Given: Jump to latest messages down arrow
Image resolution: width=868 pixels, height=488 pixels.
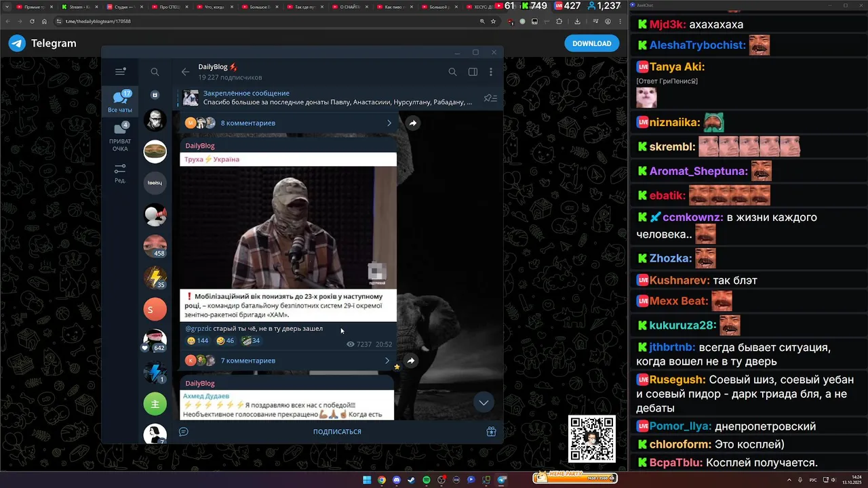Looking at the screenshot, I should (484, 403).
